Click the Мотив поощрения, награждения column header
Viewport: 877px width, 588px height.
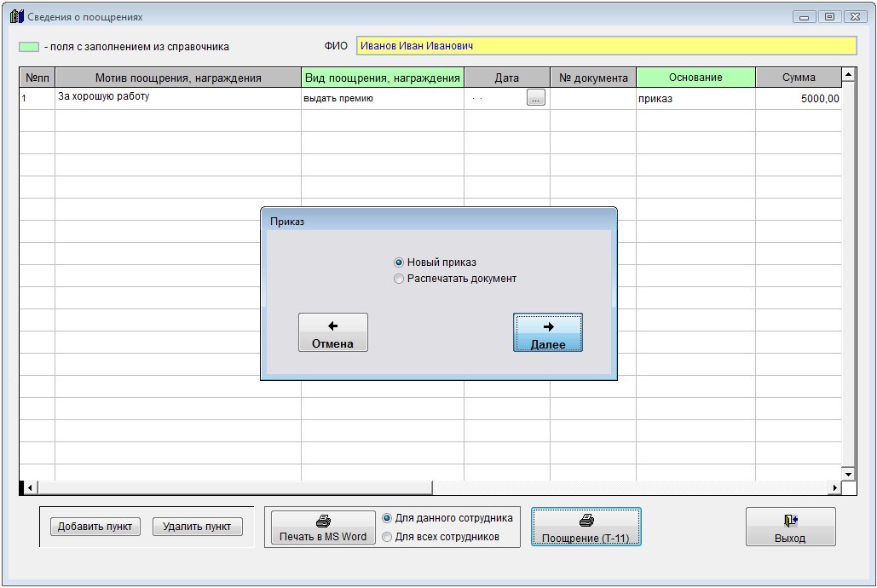[178, 78]
